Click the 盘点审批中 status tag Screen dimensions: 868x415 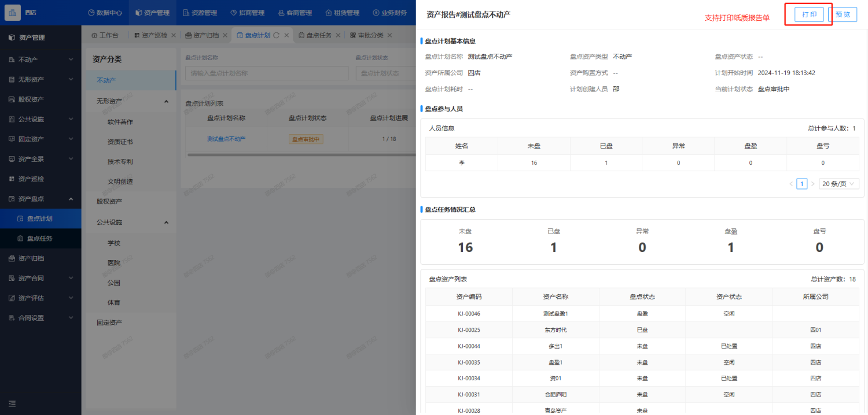point(306,139)
